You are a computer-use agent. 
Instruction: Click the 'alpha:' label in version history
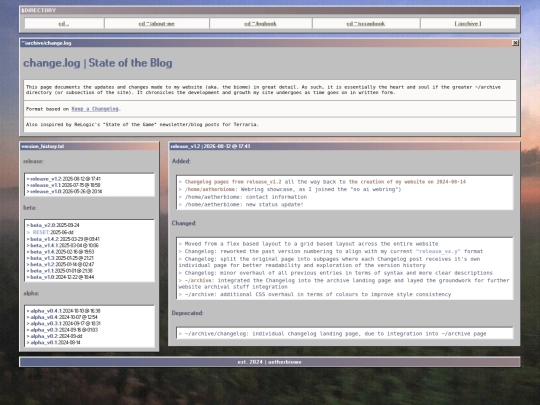[31, 293]
